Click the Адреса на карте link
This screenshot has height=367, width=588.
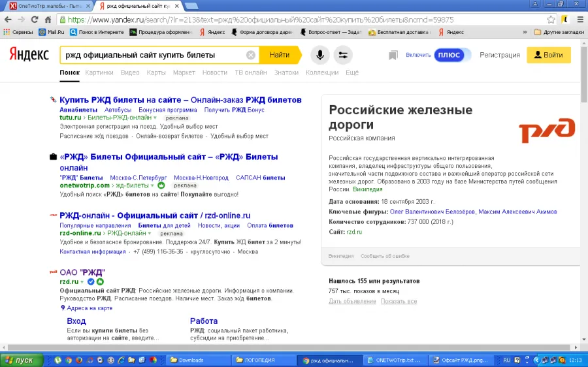pos(90,308)
